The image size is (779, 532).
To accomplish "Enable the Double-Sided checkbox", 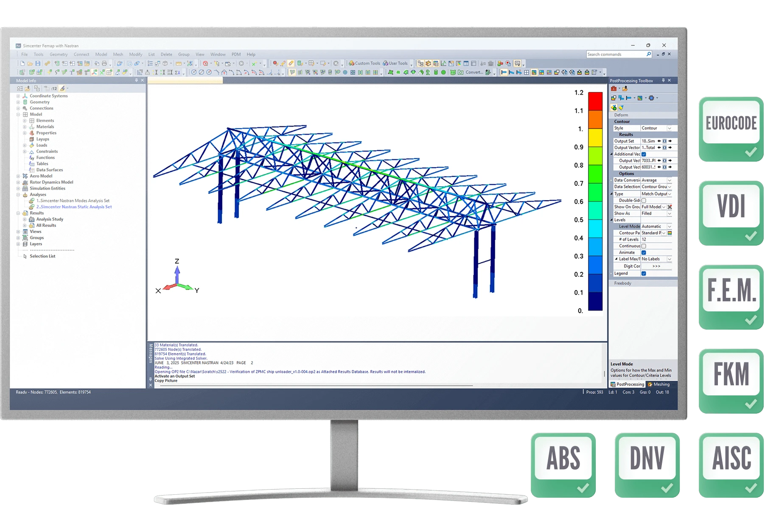I will point(644,200).
